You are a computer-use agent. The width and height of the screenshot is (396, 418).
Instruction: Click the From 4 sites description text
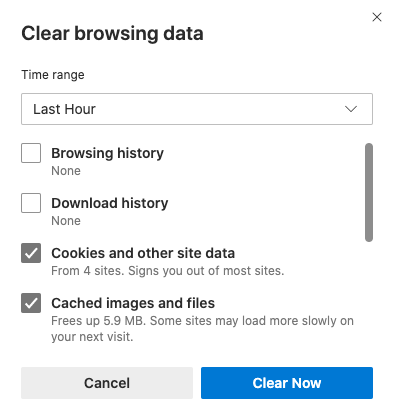[x=168, y=271]
